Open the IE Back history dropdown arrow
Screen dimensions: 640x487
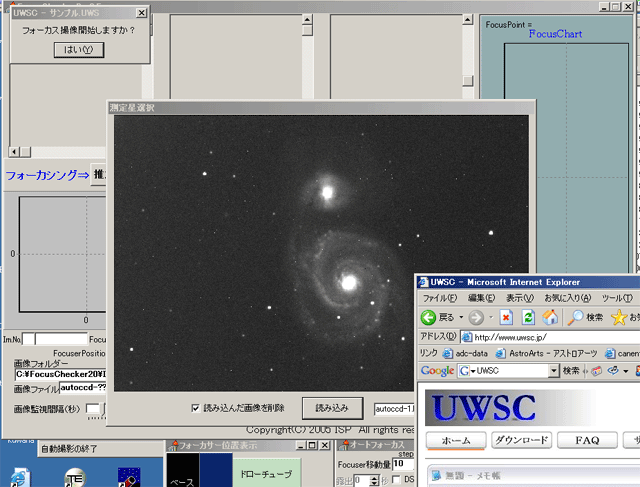(x=461, y=317)
